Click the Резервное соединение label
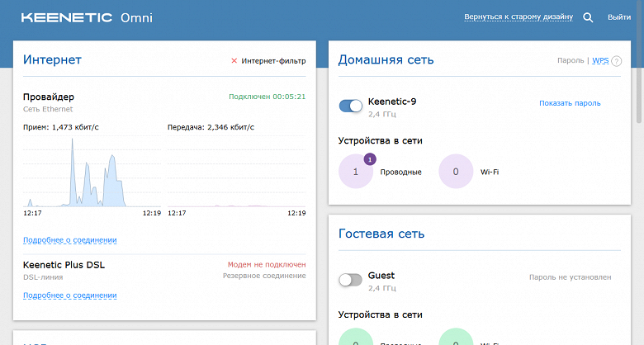Screen dimensions: 644x345 pyautogui.click(x=264, y=276)
